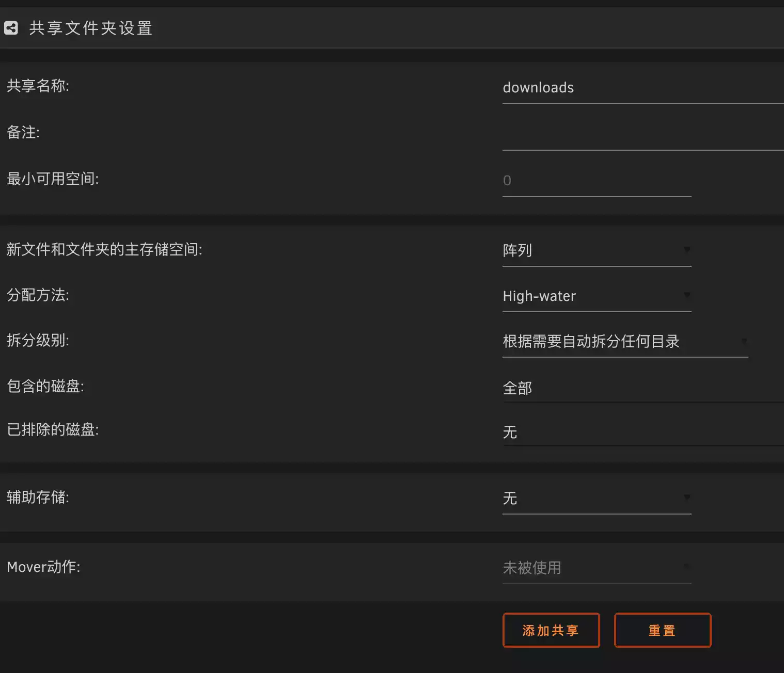
Task: Click the Mover动作 label text
Action: click(x=43, y=567)
